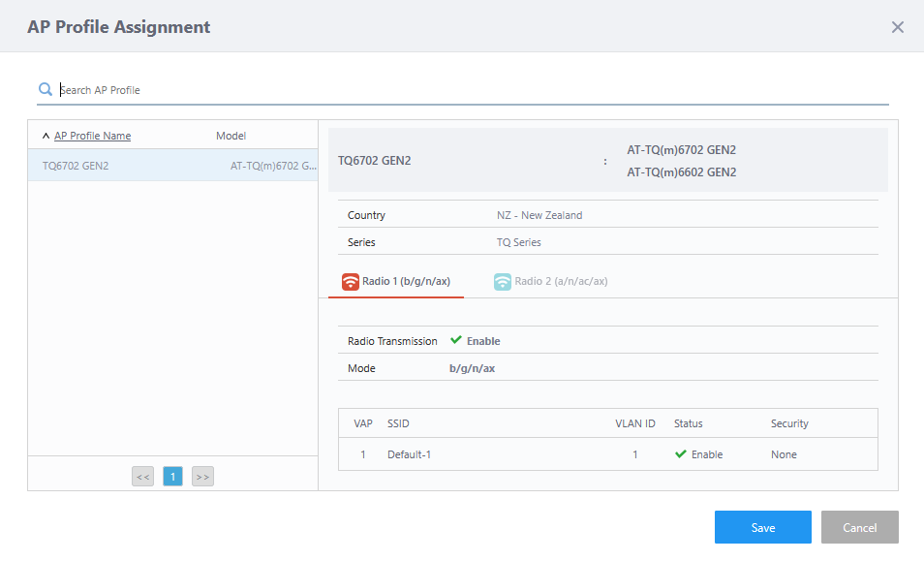Click the AT-TQ(m)6602 GEN2 model text
The image size is (924, 561).
click(681, 172)
